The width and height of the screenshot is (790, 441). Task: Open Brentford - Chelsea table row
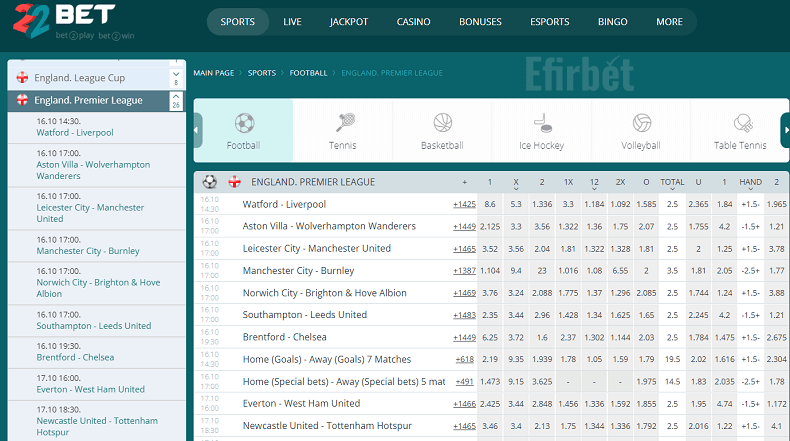point(285,337)
